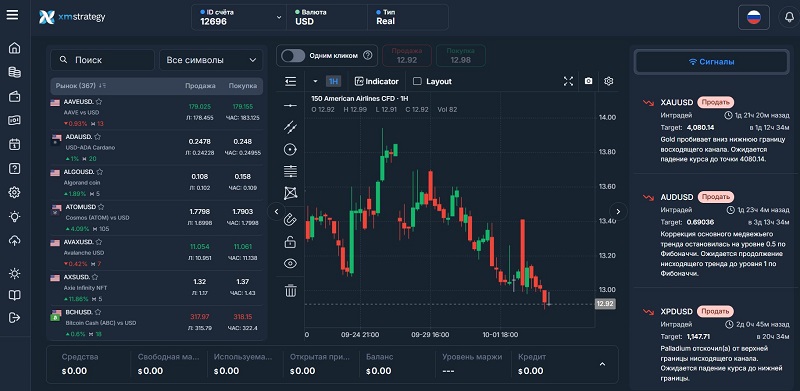
Task: Select the parallel channel drawing tool
Action: pyautogui.click(x=290, y=127)
